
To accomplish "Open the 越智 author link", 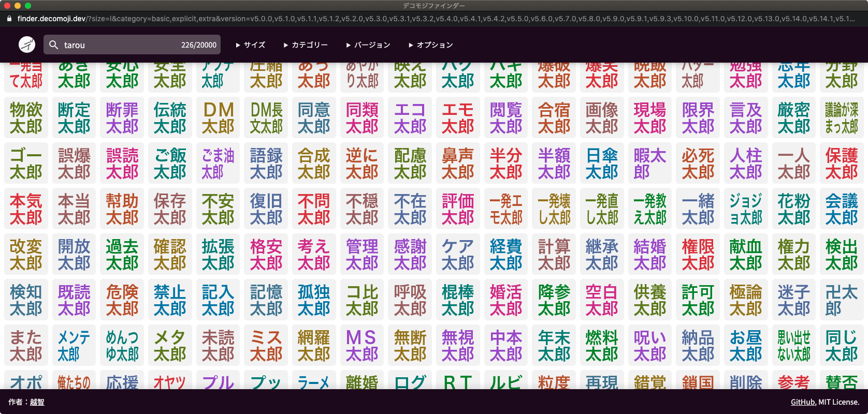I will coord(37,402).
